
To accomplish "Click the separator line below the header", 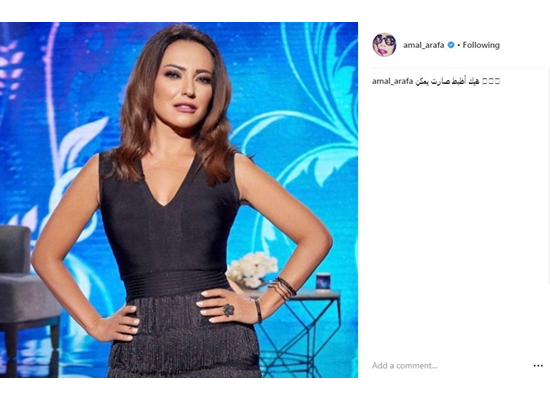I will point(459,67).
